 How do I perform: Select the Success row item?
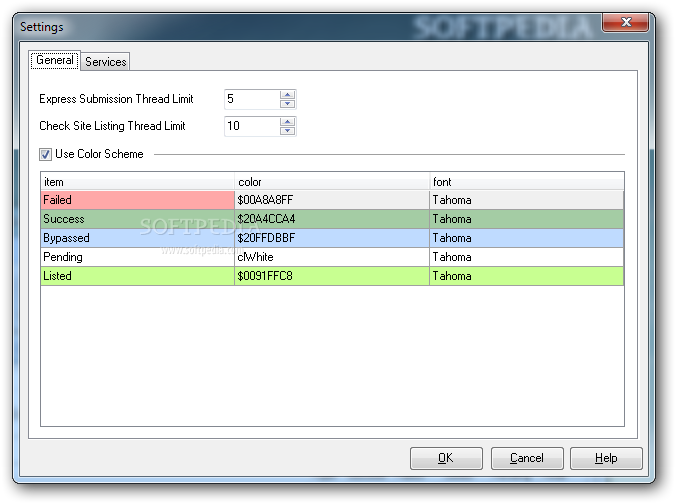138,219
